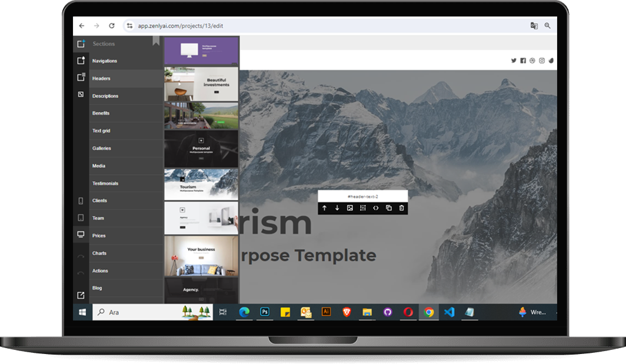Click the #header-text-2 label field

[x=363, y=196]
